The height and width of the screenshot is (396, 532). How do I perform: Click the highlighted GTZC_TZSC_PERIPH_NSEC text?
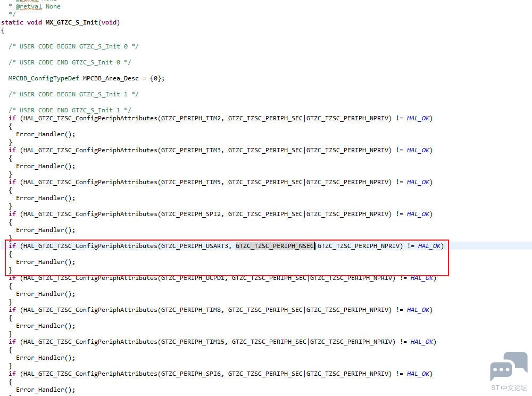(x=275, y=246)
